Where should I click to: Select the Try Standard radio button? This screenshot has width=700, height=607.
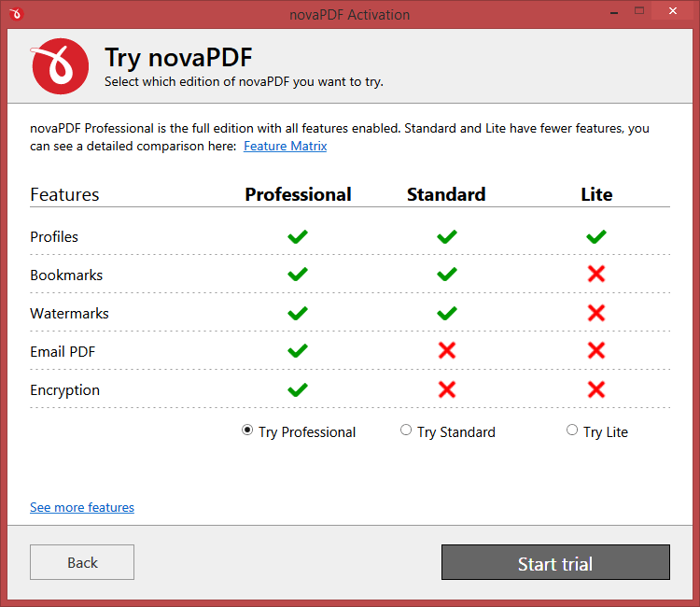(406, 431)
